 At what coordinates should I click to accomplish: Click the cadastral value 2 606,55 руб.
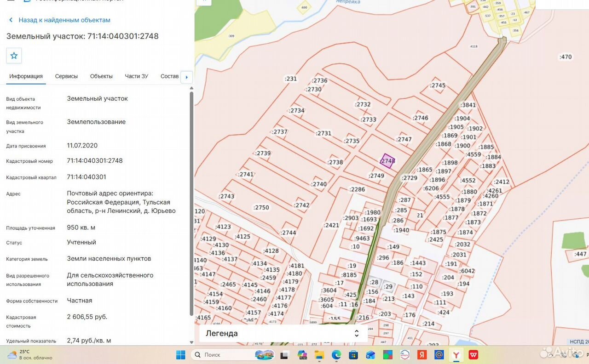coord(87,317)
